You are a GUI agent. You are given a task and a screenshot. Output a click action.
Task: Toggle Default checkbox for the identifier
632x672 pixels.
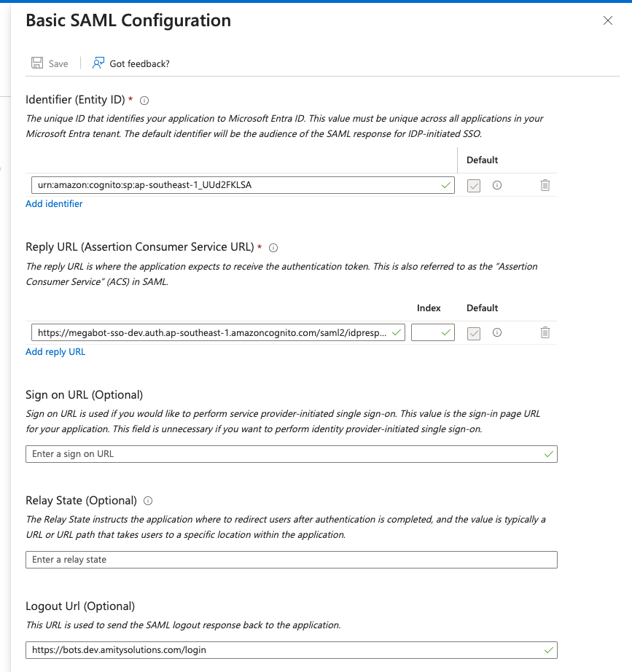pos(474,186)
